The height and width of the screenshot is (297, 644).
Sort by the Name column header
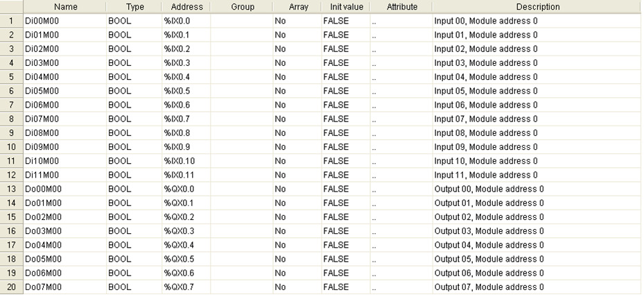pos(65,6)
